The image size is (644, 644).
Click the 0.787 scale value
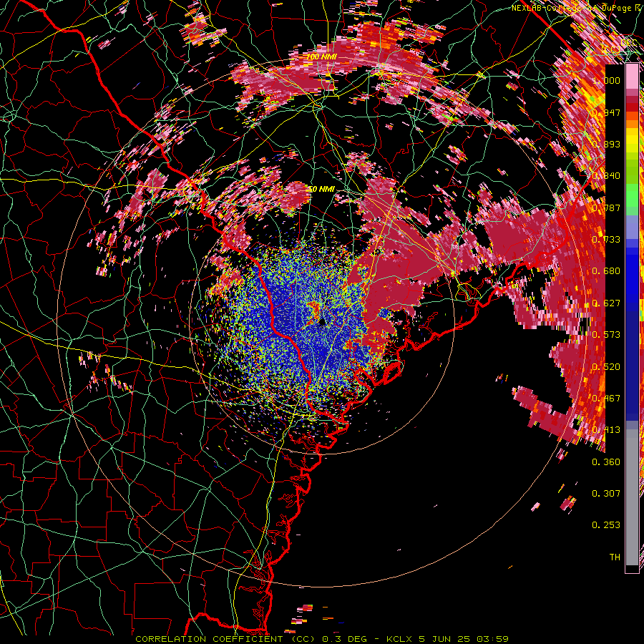tap(606, 208)
